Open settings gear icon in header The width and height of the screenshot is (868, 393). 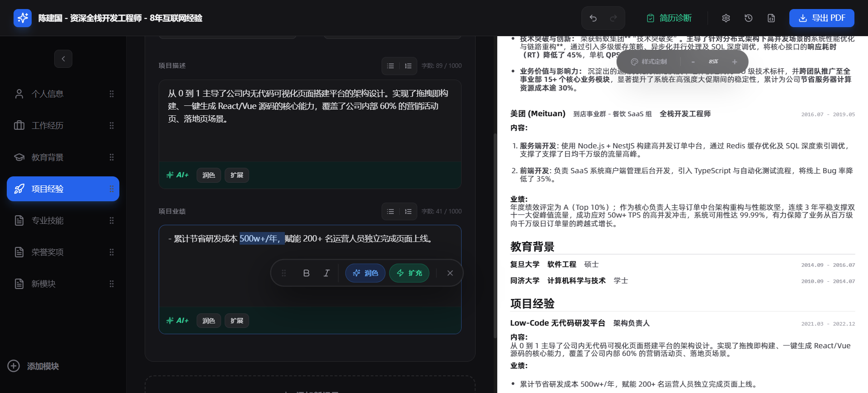coord(726,18)
